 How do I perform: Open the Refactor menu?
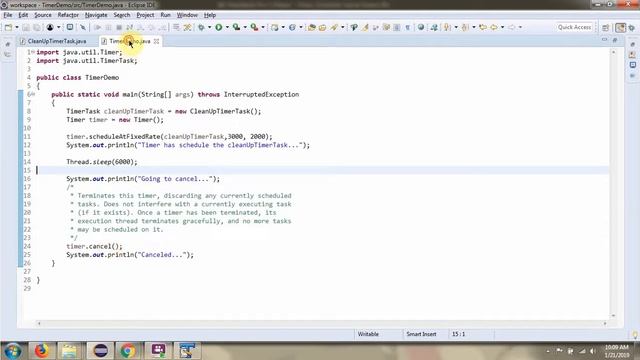pos(68,15)
